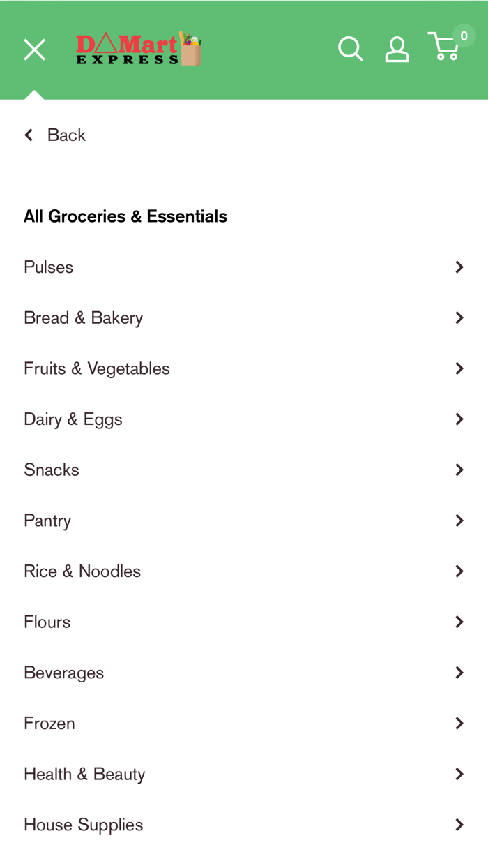Click the cart item count badge
Image resolution: width=488 pixels, height=868 pixels.
[x=464, y=36]
